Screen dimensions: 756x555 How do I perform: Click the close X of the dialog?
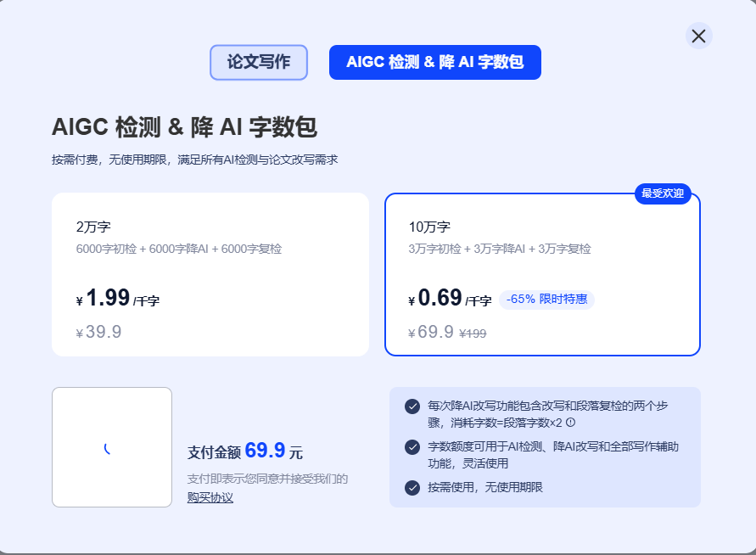click(697, 36)
